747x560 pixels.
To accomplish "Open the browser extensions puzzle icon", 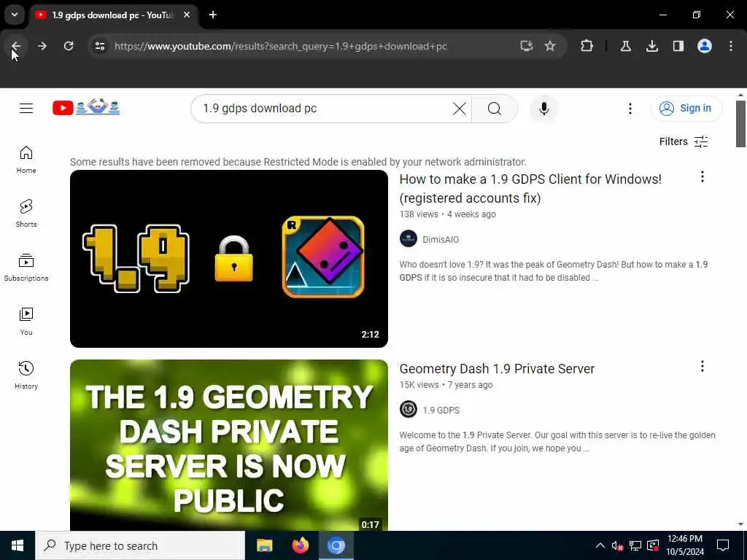I will pyautogui.click(x=587, y=46).
